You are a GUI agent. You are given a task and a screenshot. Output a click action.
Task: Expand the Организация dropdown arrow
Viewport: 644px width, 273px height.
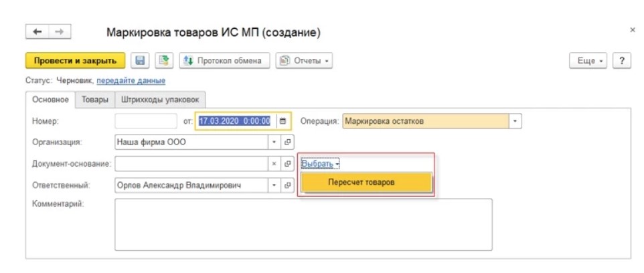coord(273,143)
